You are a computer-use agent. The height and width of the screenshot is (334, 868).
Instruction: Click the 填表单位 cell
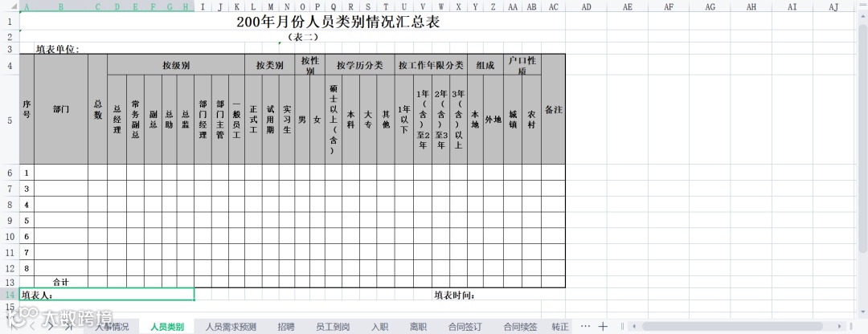tap(58, 49)
